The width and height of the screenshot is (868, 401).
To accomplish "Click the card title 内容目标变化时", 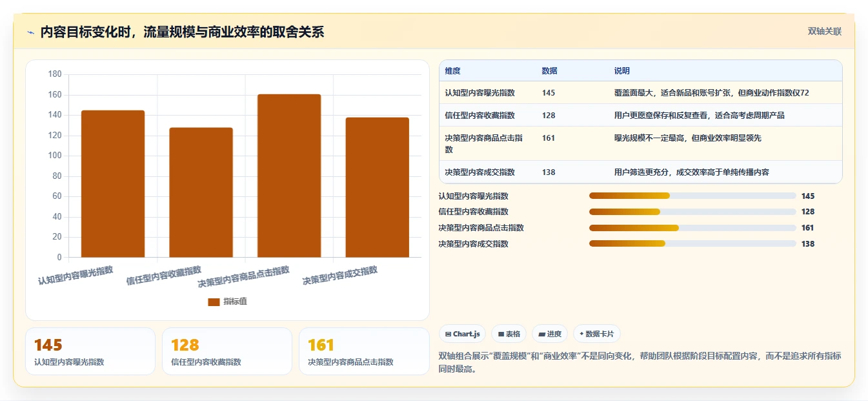I will (x=182, y=32).
